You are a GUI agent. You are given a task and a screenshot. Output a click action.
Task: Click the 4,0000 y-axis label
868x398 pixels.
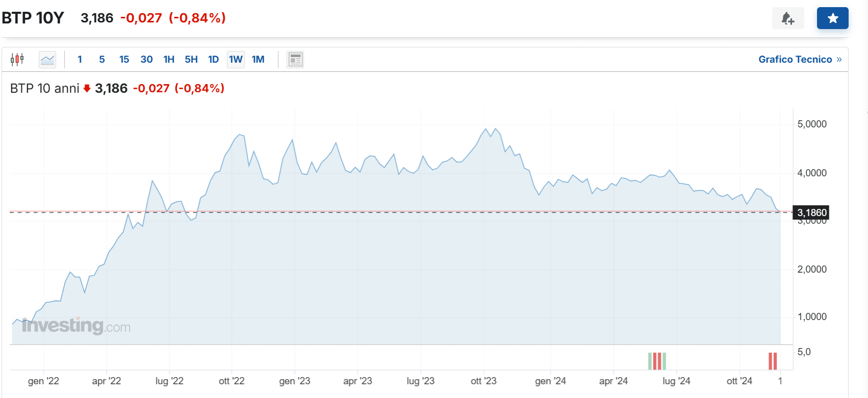click(812, 173)
